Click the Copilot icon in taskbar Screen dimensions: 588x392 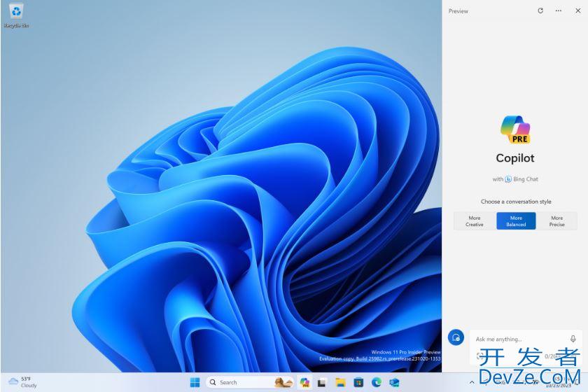point(304,382)
